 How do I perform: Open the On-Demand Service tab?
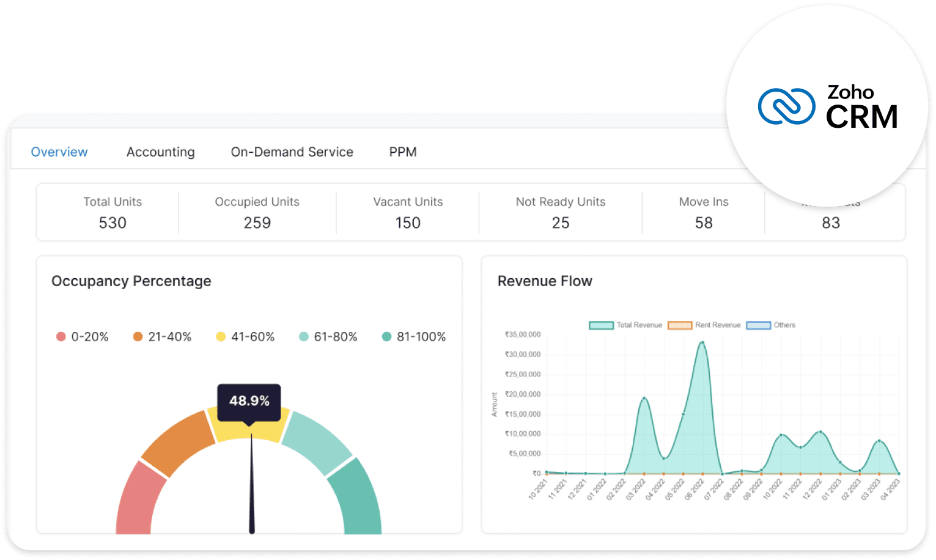292,152
